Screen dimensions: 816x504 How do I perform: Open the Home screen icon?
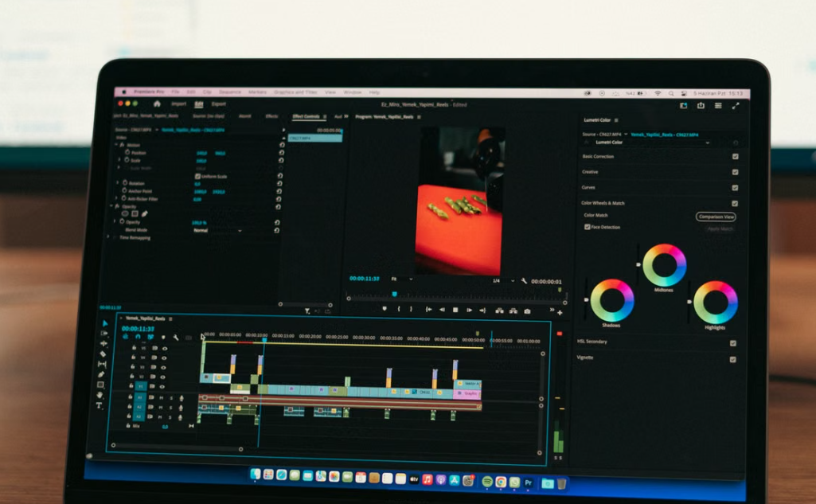click(x=157, y=104)
